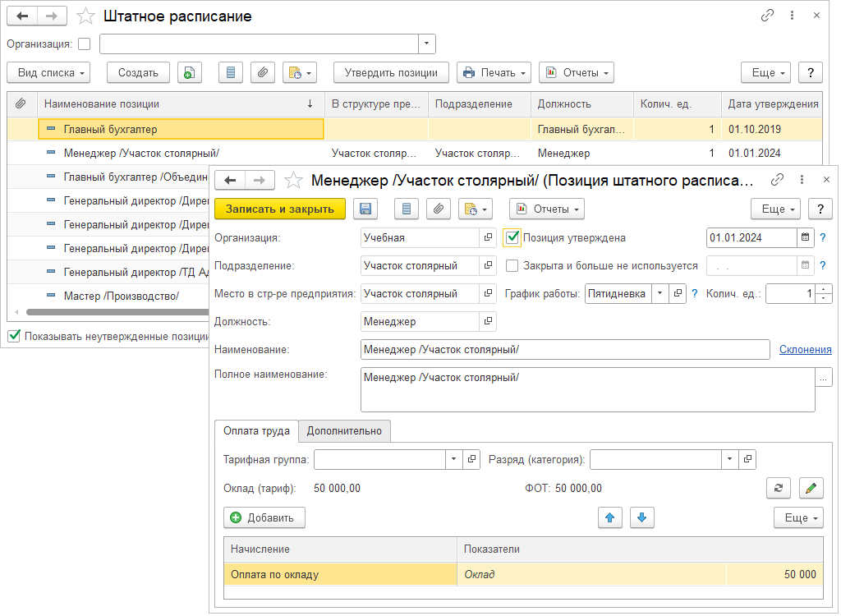Copy link to the Штатное расписание list
The image size is (841, 616).
(767, 16)
